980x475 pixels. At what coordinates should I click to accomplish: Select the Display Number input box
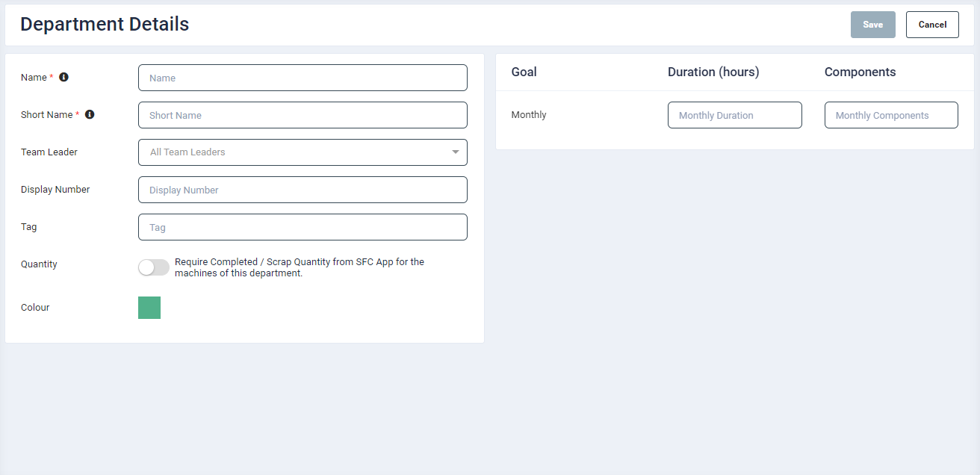point(303,190)
